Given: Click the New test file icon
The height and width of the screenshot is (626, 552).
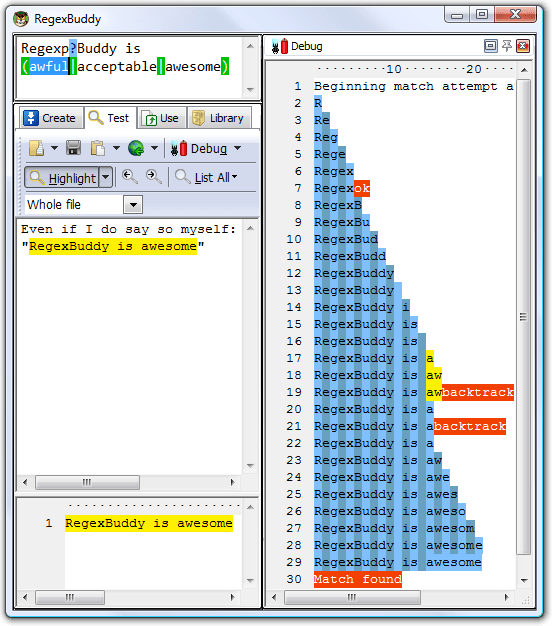Looking at the screenshot, I should (36, 148).
